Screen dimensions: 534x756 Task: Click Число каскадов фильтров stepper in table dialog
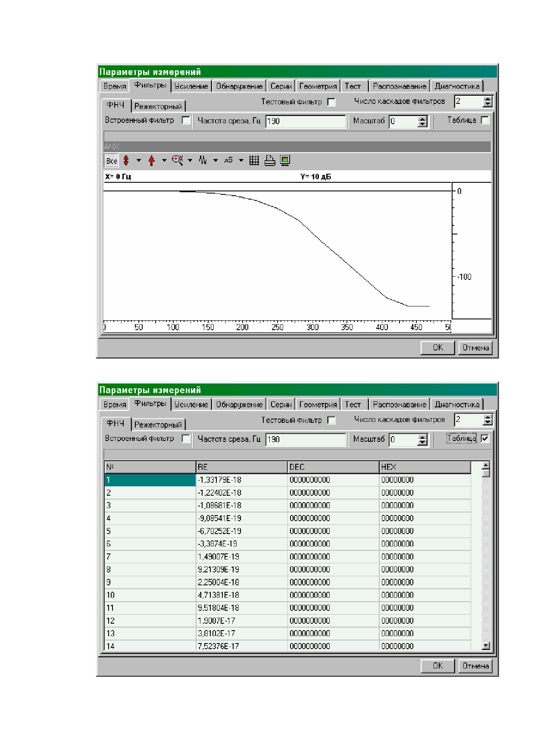point(487,420)
